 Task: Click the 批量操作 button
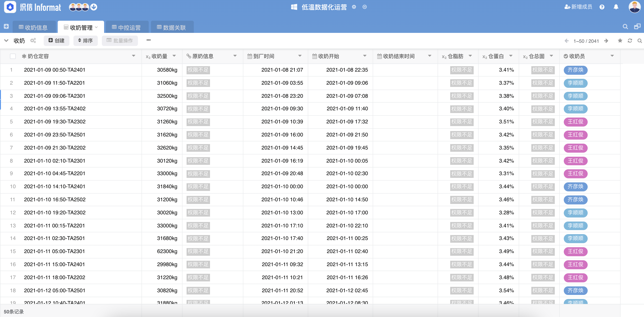pos(120,41)
